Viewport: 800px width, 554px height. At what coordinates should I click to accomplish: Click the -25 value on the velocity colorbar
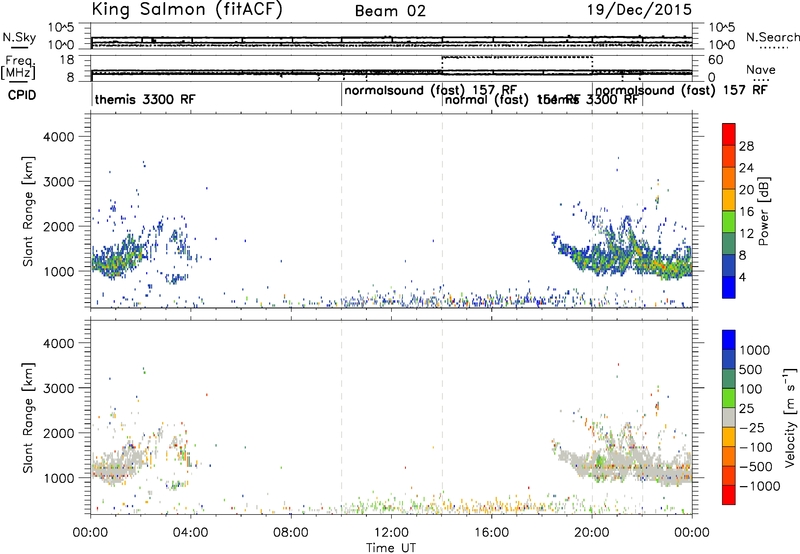tap(750, 427)
